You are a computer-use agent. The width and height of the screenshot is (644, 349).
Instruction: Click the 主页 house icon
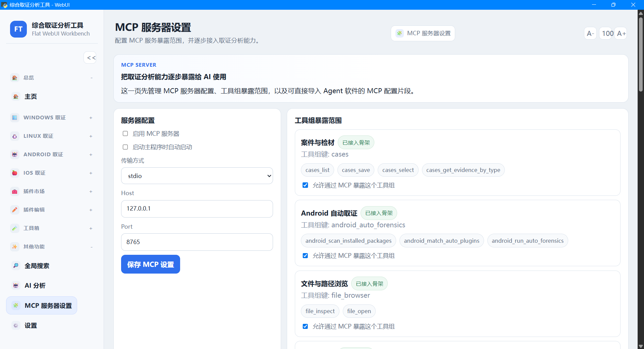[16, 97]
